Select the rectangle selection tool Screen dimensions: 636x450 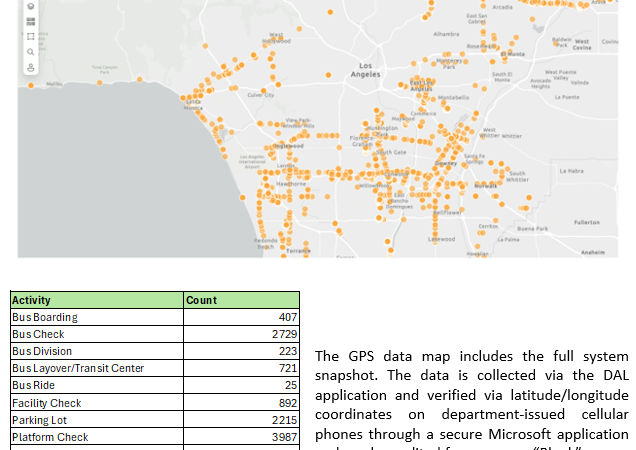point(31,36)
